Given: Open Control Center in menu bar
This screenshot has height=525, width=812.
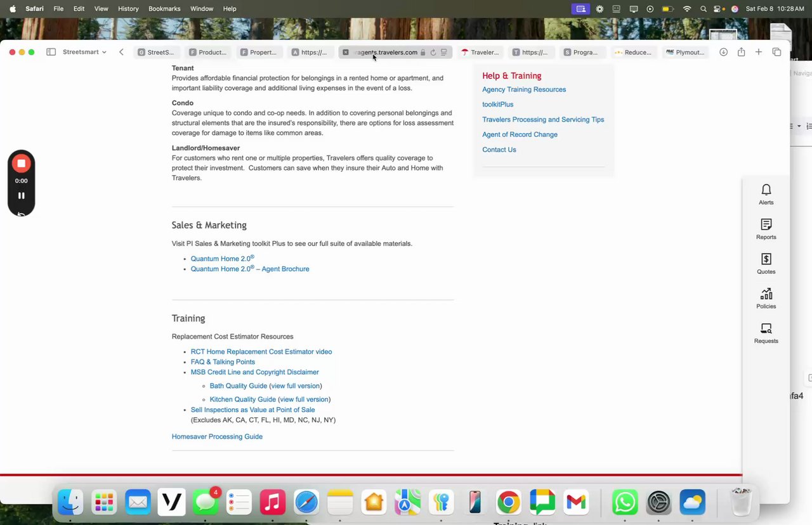Looking at the screenshot, I should click(719, 9).
